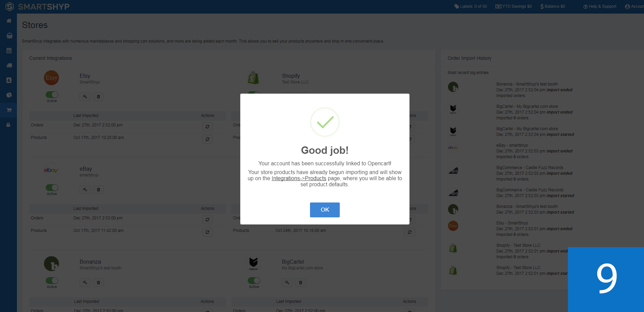Click the key credentials button for BigCartel
This screenshot has width=644, height=312.
click(x=287, y=283)
